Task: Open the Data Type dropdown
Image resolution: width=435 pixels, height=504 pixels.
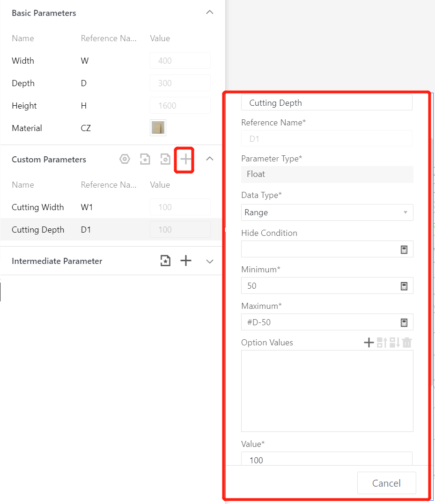Action: point(327,212)
